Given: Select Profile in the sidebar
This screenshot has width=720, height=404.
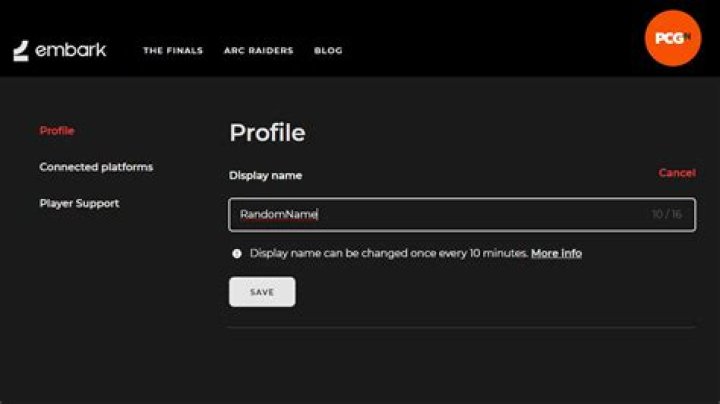Looking at the screenshot, I should click(x=57, y=131).
